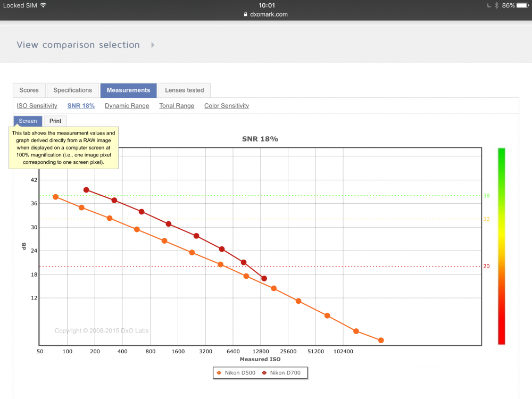Click the 86% battery percentage text

click(x=508, y=5)
